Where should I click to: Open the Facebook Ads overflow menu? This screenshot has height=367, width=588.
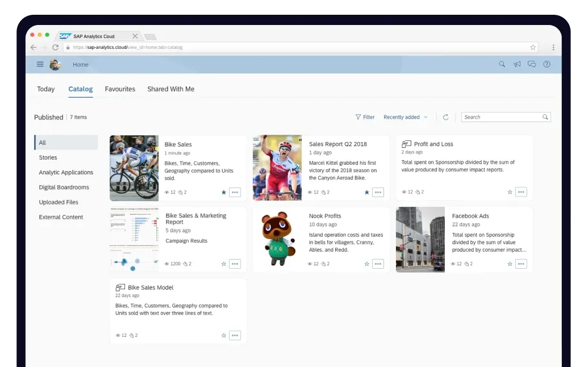[x=521, y=264]
